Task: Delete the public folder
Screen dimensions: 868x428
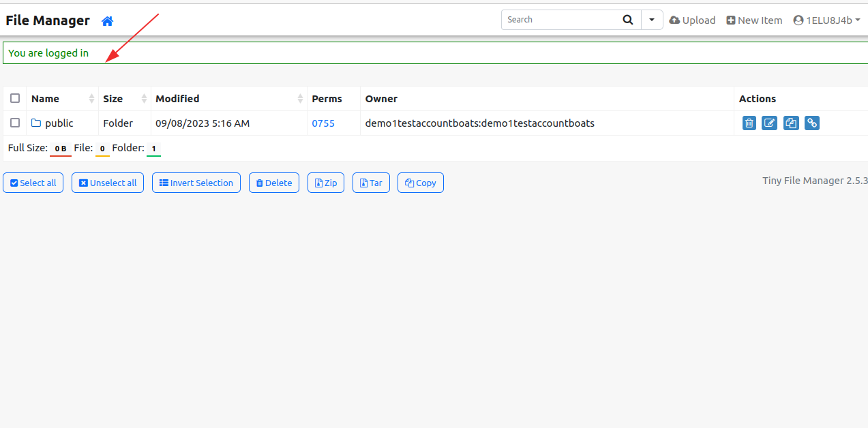Action: [x=749, y=123]
